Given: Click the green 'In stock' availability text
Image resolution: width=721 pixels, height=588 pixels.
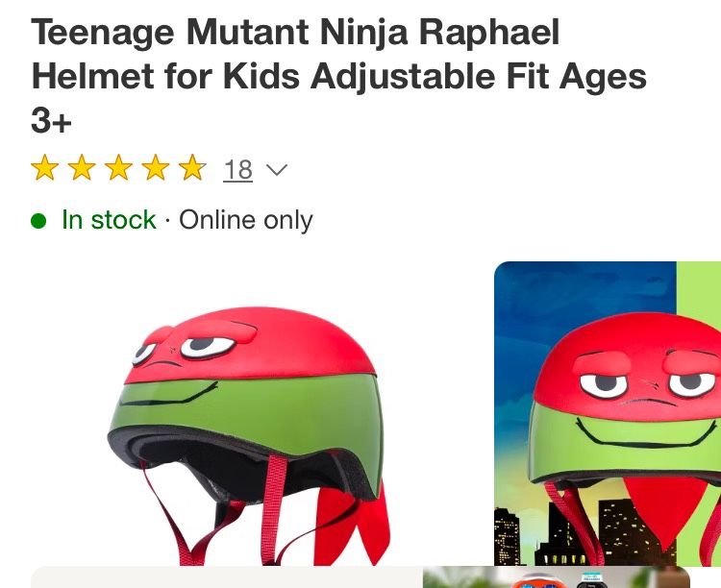Looking at the screenshot, I should (109, 220).
